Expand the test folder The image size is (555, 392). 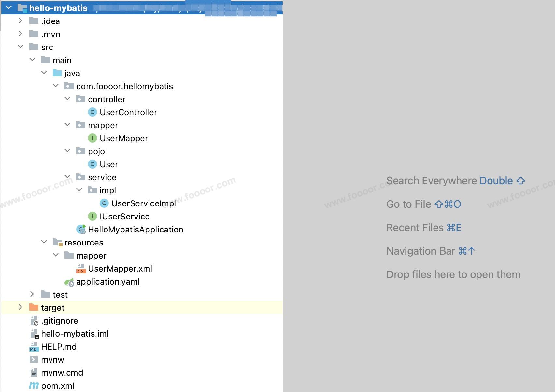coord(32,294)
